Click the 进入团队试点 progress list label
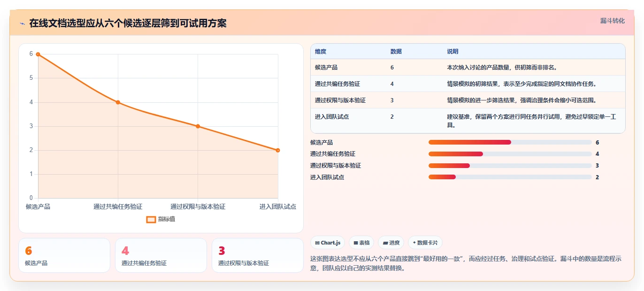 point(327,177)
